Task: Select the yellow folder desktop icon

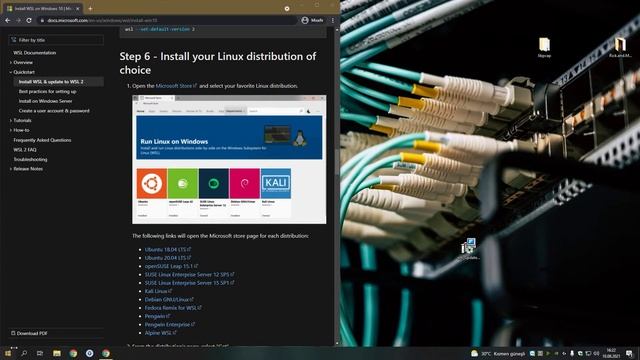Action: pyautogui.click(x=544, y=47)
